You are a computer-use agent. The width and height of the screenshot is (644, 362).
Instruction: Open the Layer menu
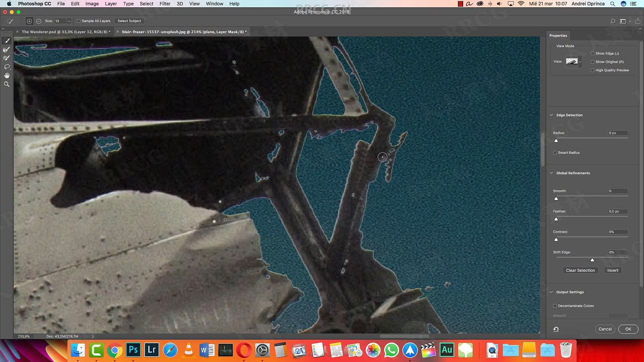[111, 4]
